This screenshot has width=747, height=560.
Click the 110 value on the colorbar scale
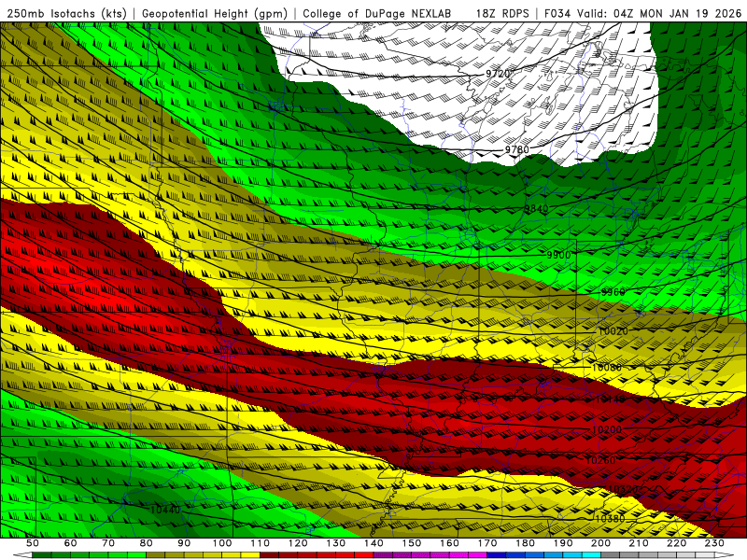click(261, 543)
